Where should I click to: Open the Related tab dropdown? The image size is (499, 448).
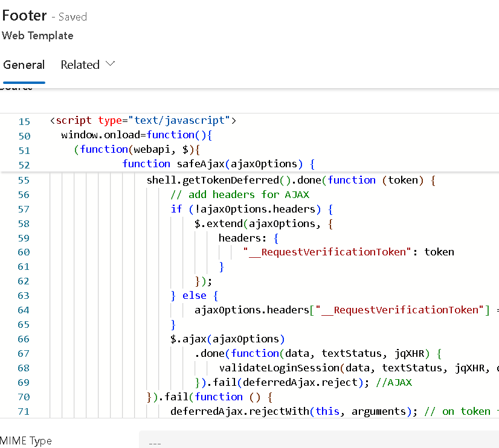click(x=88, y=65)
